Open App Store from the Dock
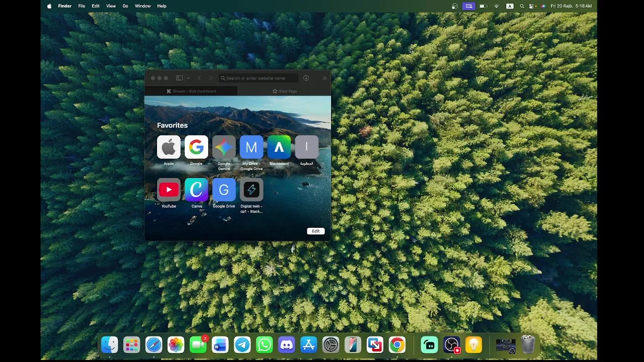This screenshot has height=362, width=644. pos(309,345)
